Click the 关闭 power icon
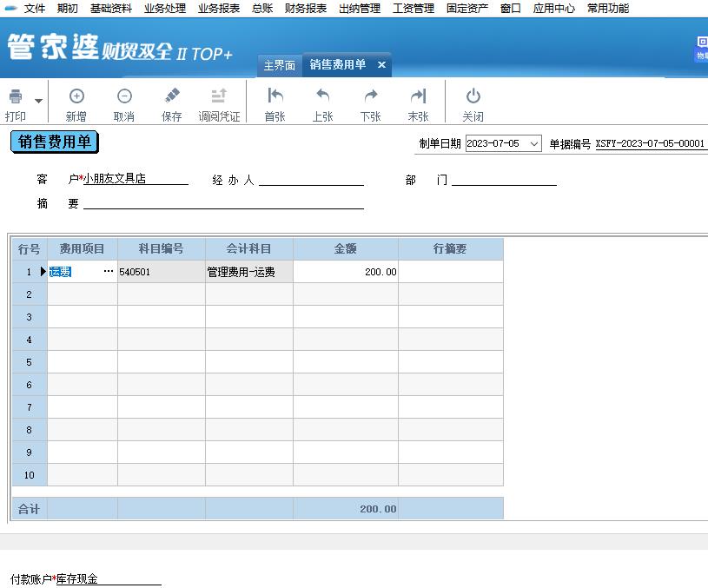708x588 pixels. coord(473,96)
